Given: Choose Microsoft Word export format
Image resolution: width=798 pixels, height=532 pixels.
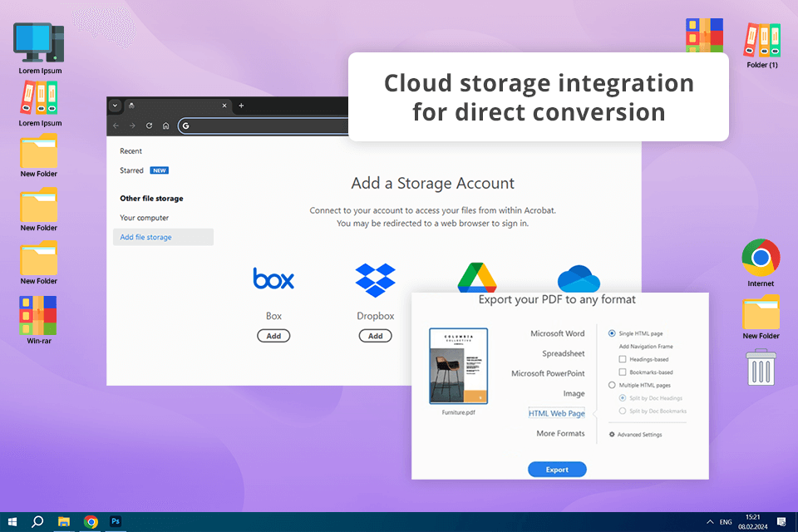Looking at the screenshot, I should [x=557, y=333].
